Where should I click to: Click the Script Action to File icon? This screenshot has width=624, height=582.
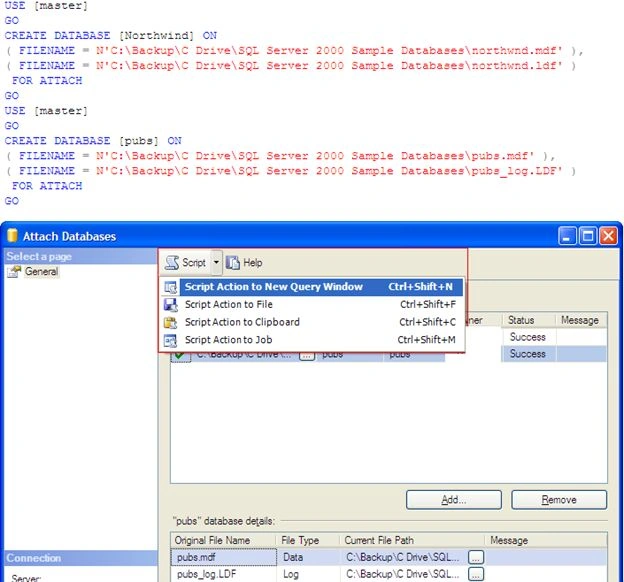pos(171,305)
